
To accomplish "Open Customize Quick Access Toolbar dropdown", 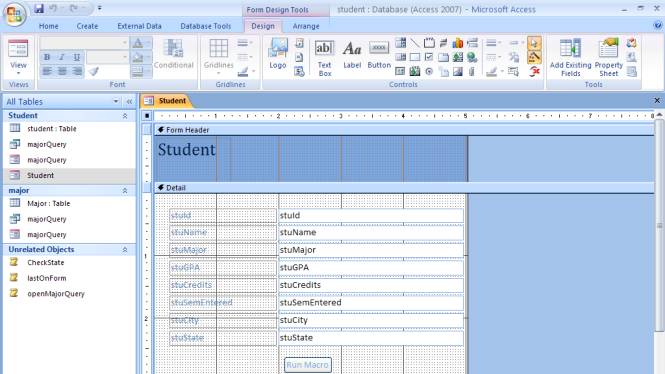I will [100, 8].
